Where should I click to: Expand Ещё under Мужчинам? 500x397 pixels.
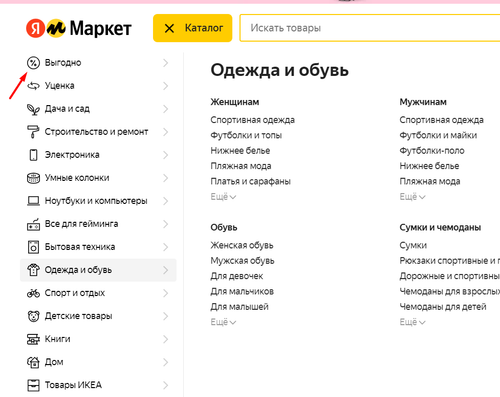(x=412, y=197)
